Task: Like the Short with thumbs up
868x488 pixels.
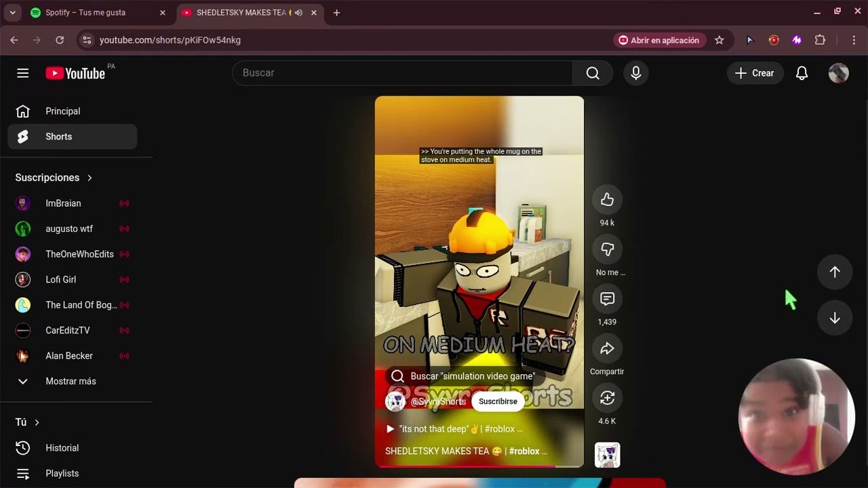Action: pos(607,200)
